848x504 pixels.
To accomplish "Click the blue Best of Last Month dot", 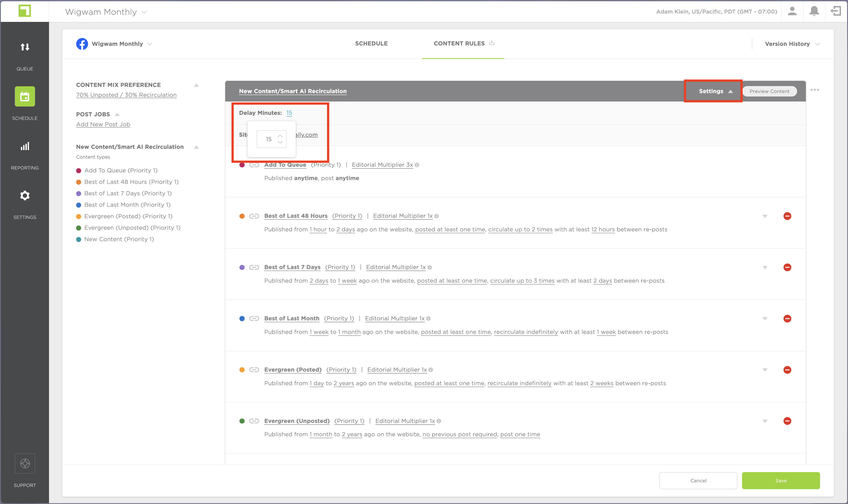I will pos(242,318).
